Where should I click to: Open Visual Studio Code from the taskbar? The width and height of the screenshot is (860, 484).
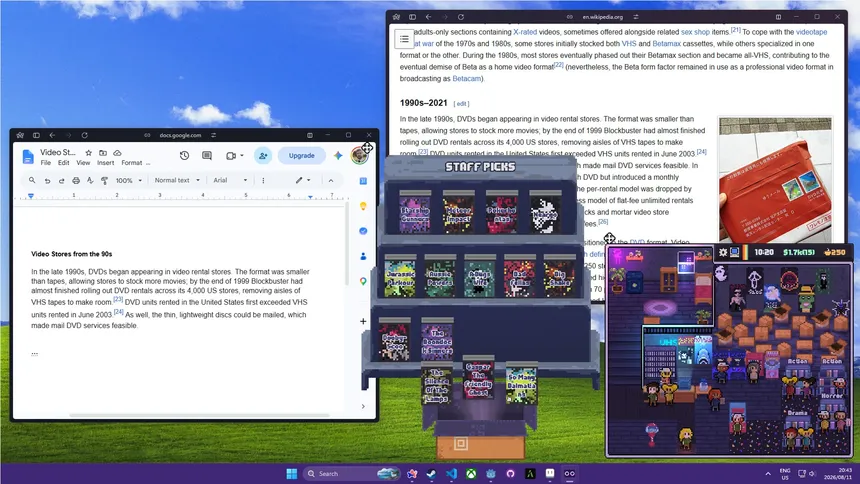click(x=451, y=474)
